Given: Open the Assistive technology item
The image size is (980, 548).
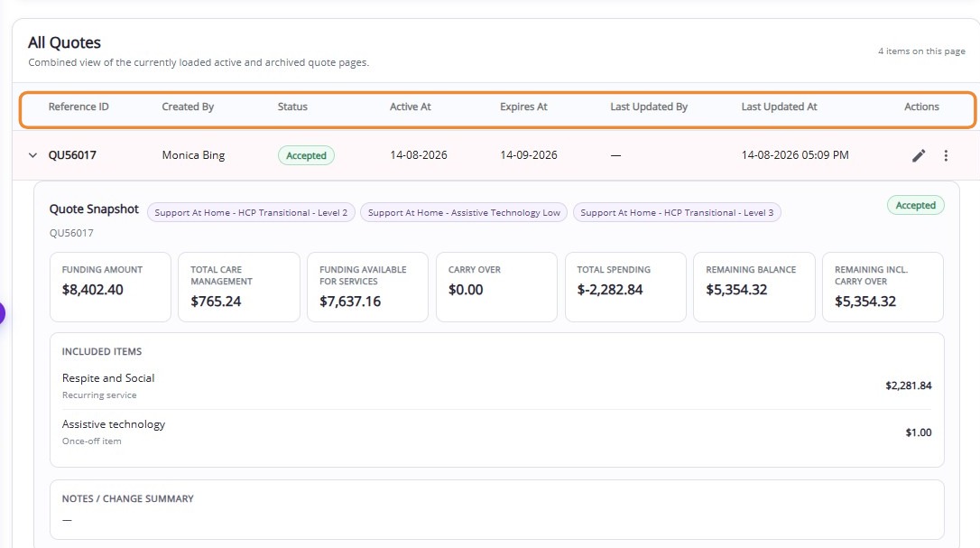Looking at the screenshot, I should 496,432.
